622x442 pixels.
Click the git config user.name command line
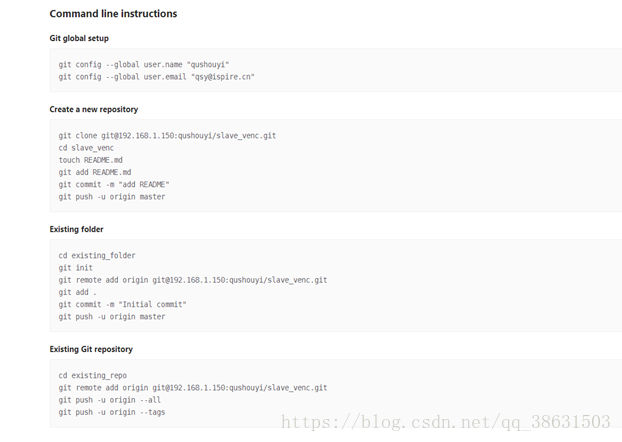click(143, 64)
